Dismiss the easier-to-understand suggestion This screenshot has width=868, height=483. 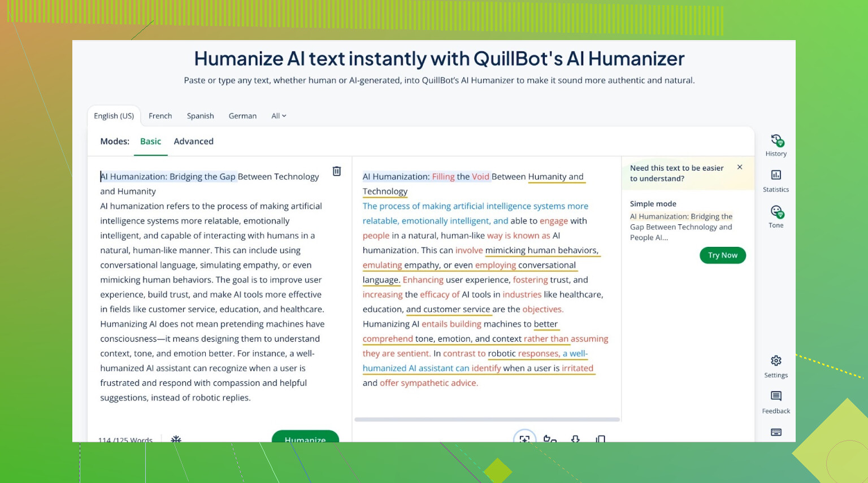pyautogui.click(x=740, y=167)
